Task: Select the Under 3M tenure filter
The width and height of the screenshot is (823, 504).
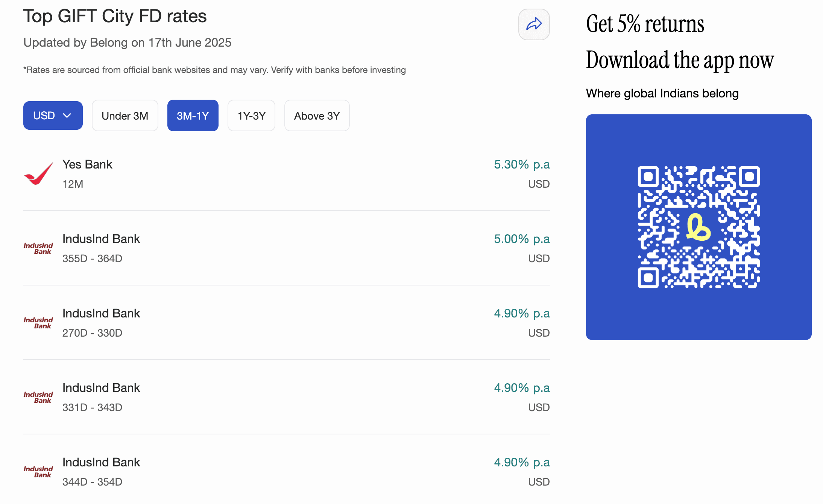Action: (125, 115)
